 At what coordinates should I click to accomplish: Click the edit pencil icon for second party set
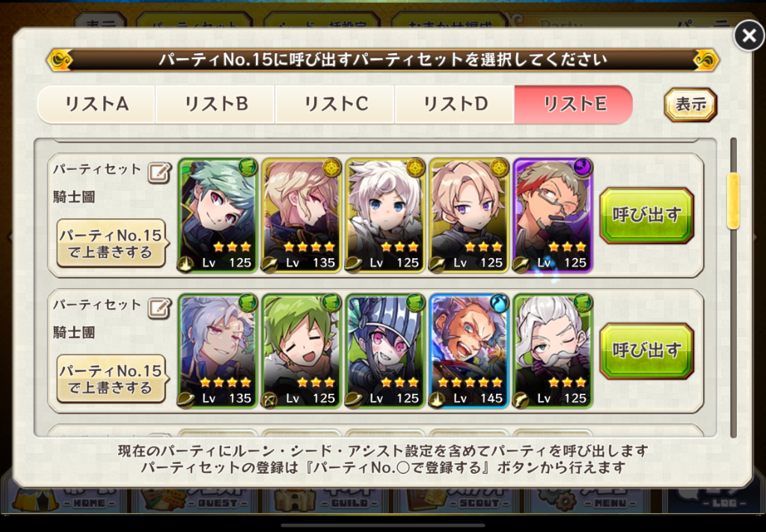pos(160,308)
